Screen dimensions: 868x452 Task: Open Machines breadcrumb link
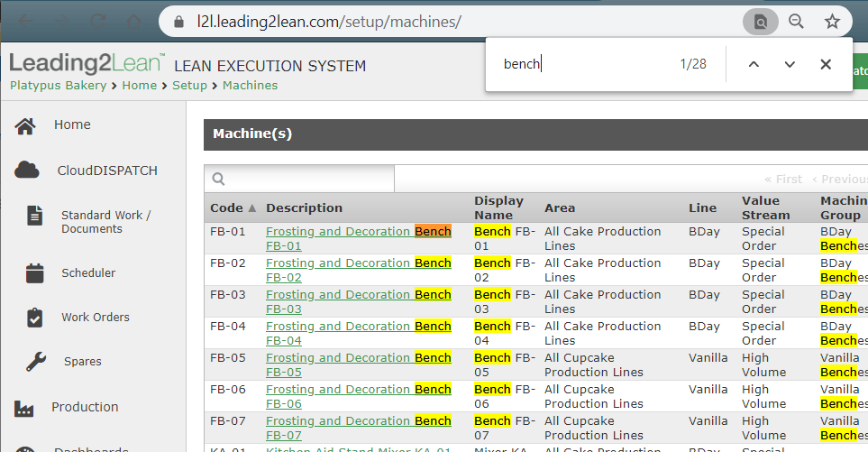[x=251, y=86]
